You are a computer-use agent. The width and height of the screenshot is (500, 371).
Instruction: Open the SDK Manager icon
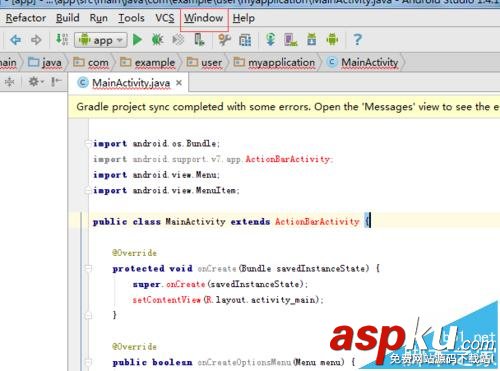coord(312,40)
